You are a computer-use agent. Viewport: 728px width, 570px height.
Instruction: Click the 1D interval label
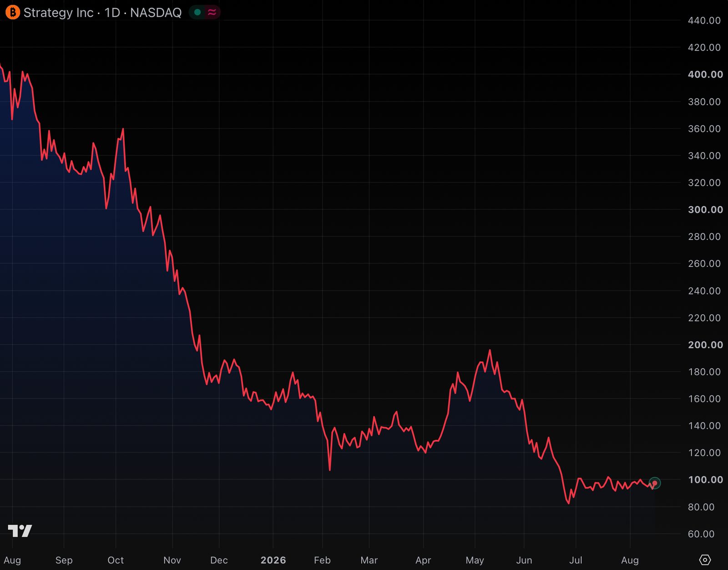click(x=112, y=13)
